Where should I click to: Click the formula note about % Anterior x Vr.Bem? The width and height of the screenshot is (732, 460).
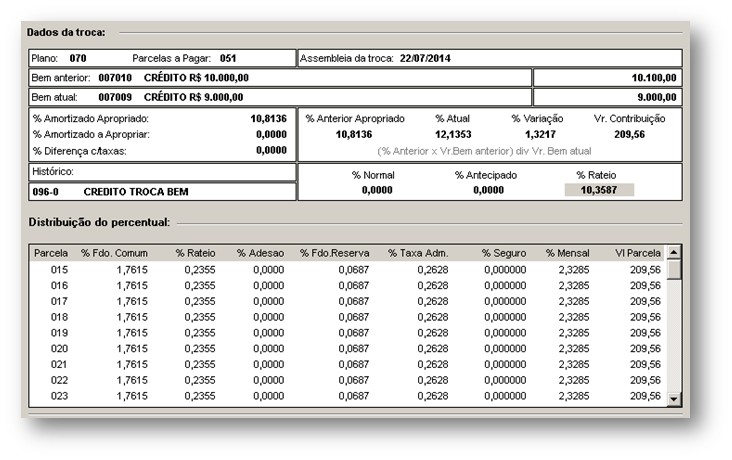(x=484, y=151)
